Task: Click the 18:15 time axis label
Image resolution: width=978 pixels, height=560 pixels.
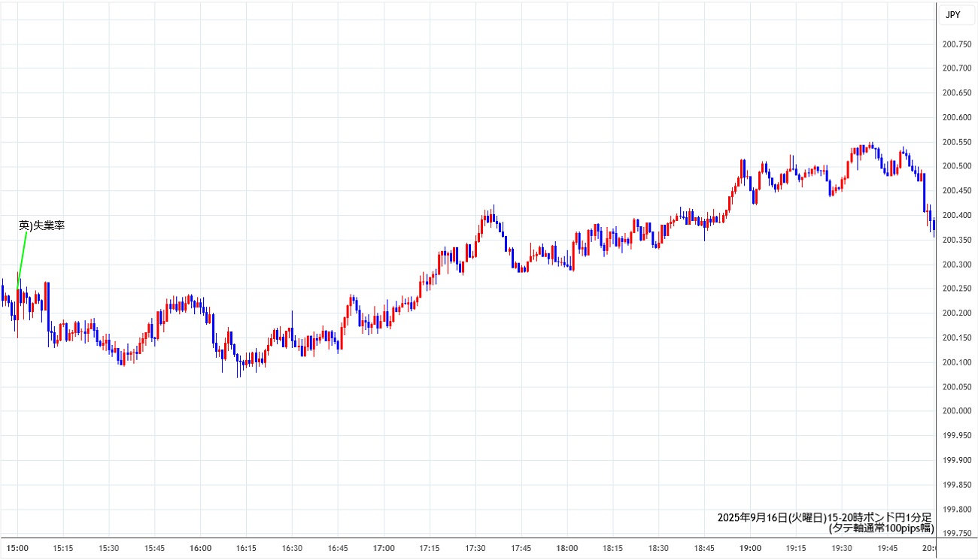Action: tap(612, 548)
